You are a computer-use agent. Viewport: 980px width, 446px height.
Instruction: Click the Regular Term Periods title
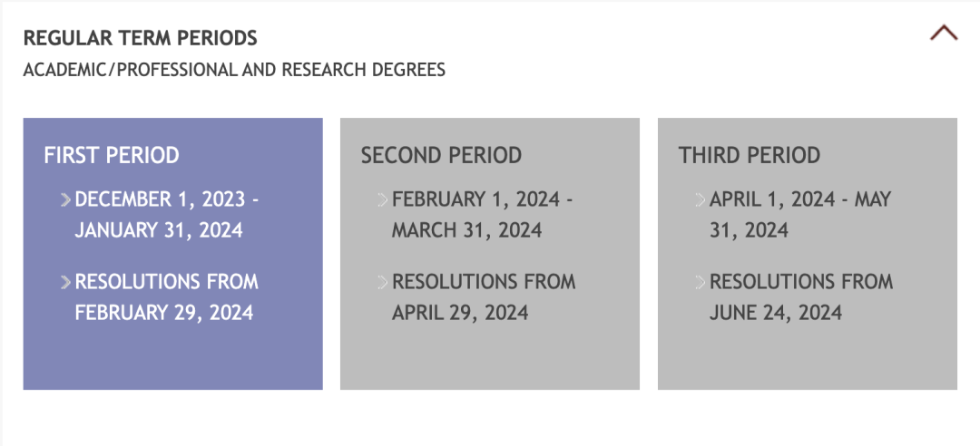point(140,38)
